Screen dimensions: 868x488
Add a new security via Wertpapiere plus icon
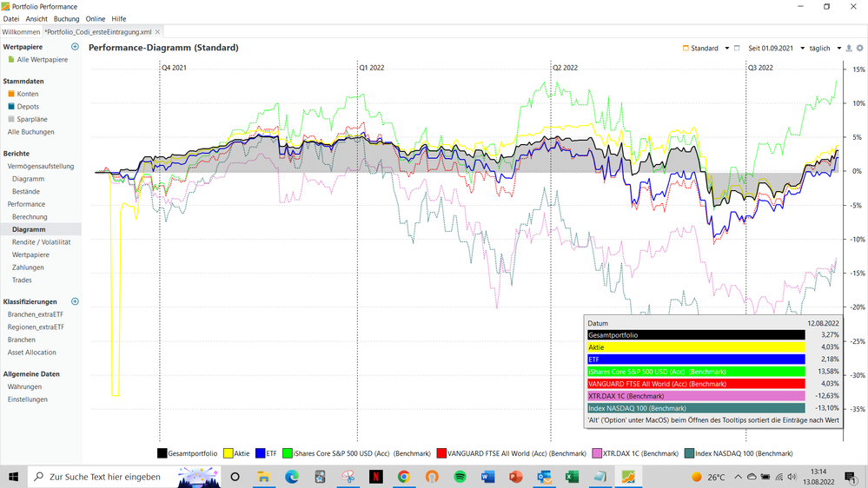tap(75, 47)
